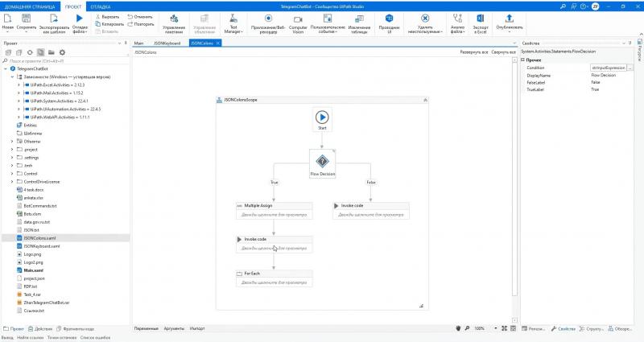
Task: Toggle Show all files icon in project panel
Action: (40, 52)
